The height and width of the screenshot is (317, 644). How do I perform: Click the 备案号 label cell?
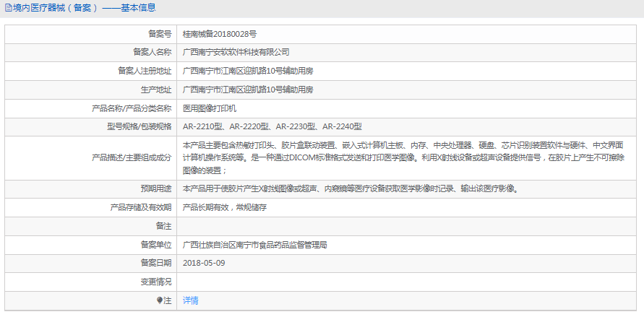point(91,34)
